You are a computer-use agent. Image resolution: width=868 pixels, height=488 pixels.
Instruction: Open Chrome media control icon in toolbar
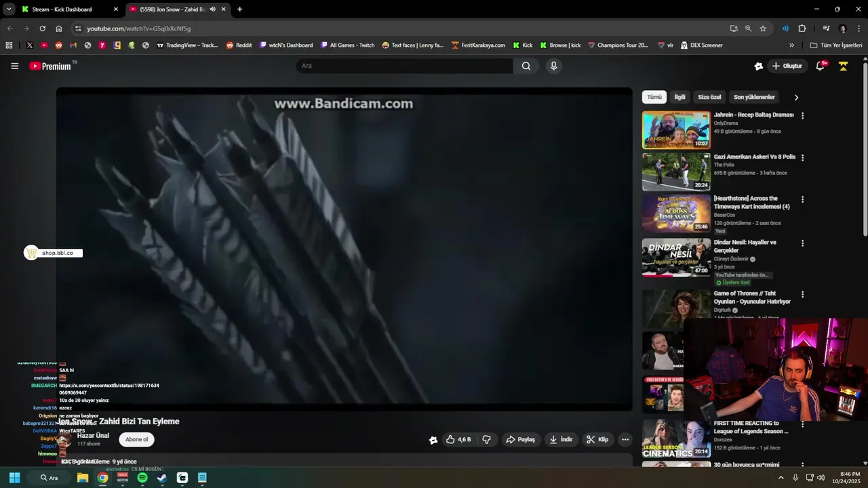(826, 28)
